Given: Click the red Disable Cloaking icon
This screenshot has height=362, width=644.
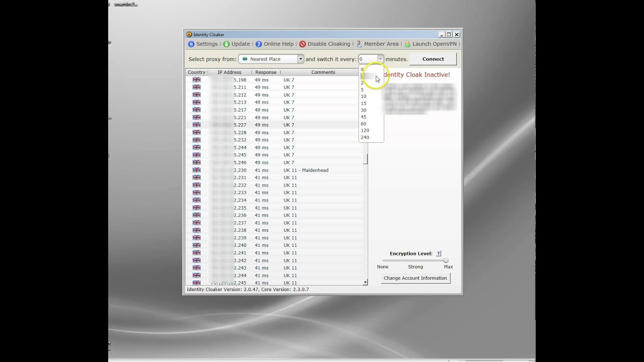Looking at the screenshot, I should (x=302, y=44).
